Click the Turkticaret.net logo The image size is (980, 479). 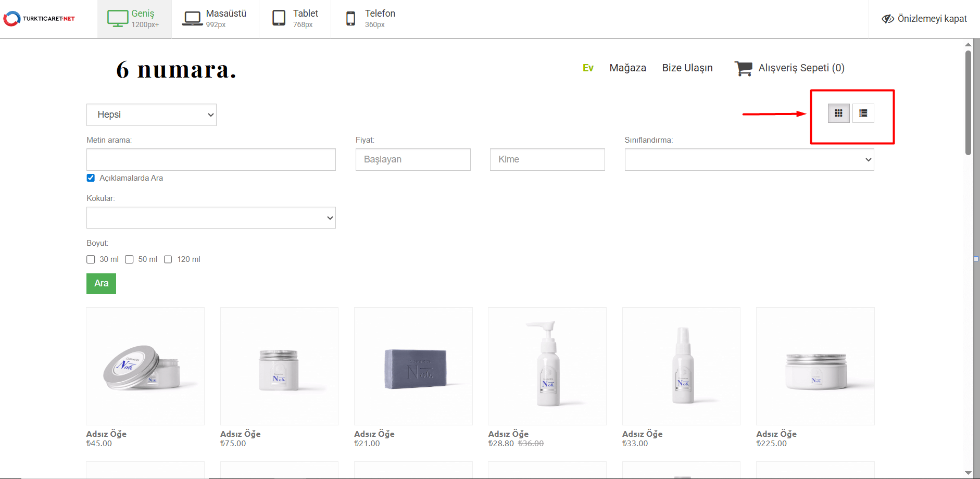tap(40, 19)
